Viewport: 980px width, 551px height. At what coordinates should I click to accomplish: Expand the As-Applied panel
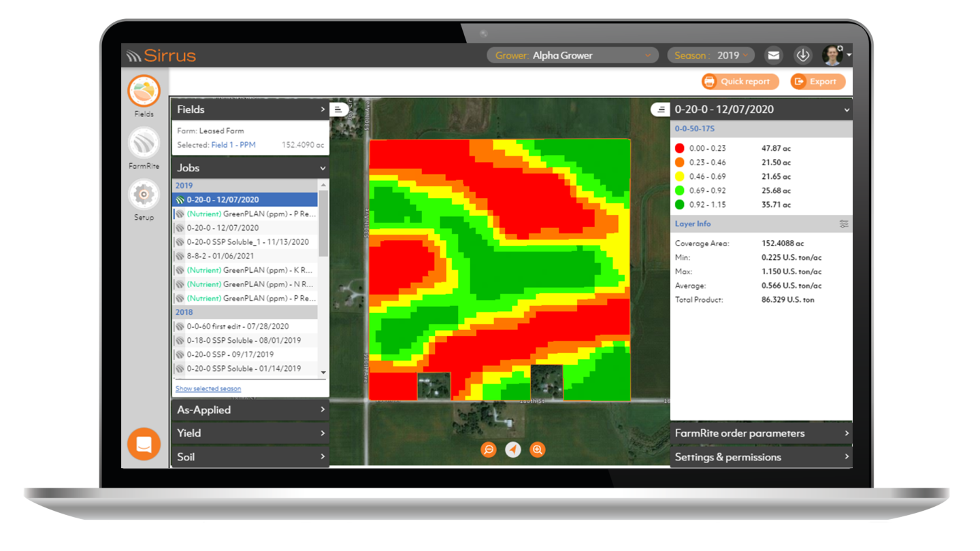click(250, 410)
